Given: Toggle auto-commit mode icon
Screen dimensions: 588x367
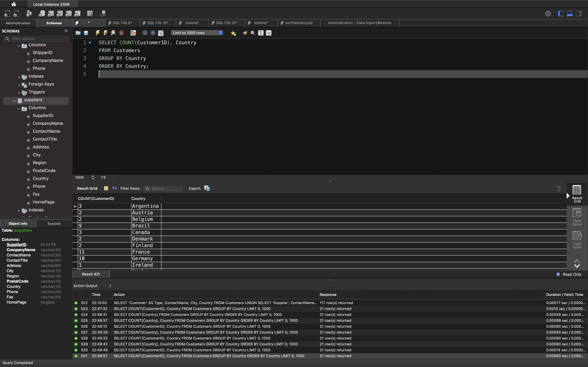Looking at the screenshot, I should point(161,33).
